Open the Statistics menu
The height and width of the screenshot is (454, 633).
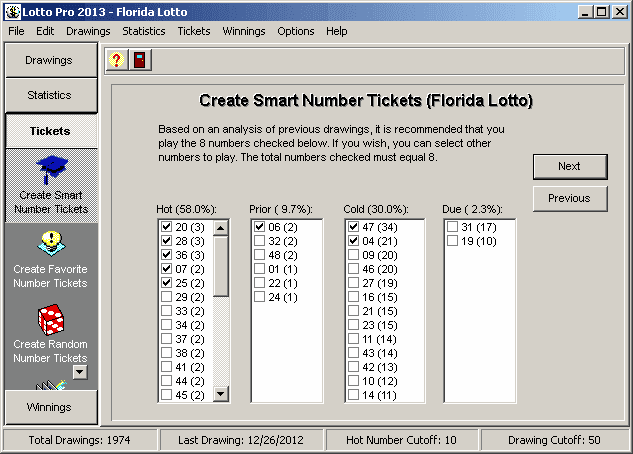[144, 31]
